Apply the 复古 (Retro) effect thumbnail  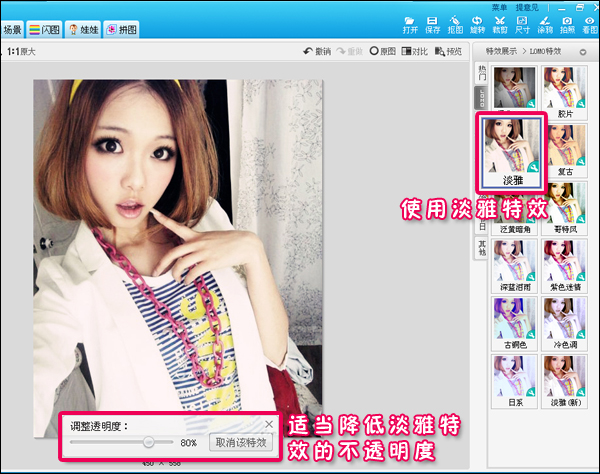coord(565,146)
